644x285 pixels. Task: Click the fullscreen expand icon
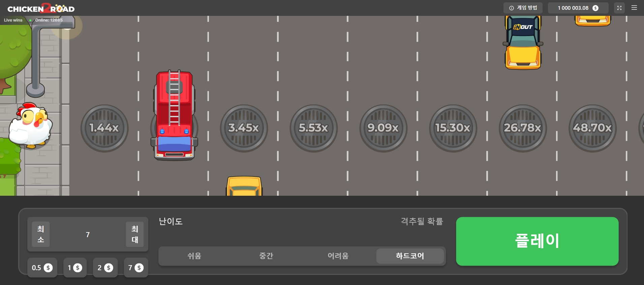point(619,8)
